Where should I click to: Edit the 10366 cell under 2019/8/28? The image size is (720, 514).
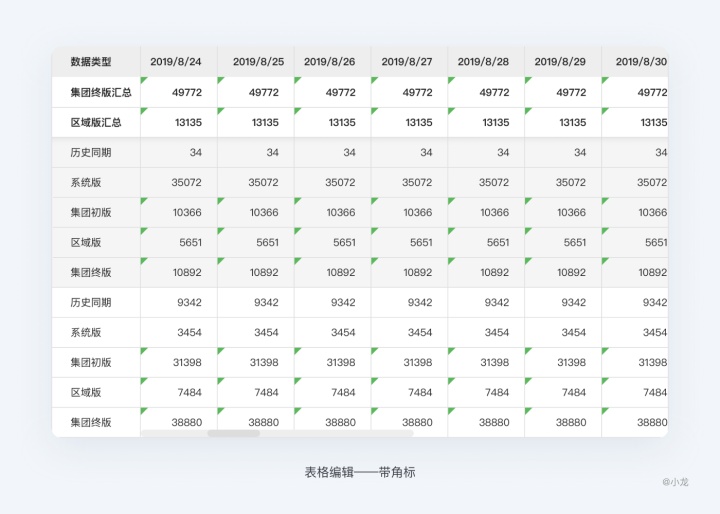[486, 212]
